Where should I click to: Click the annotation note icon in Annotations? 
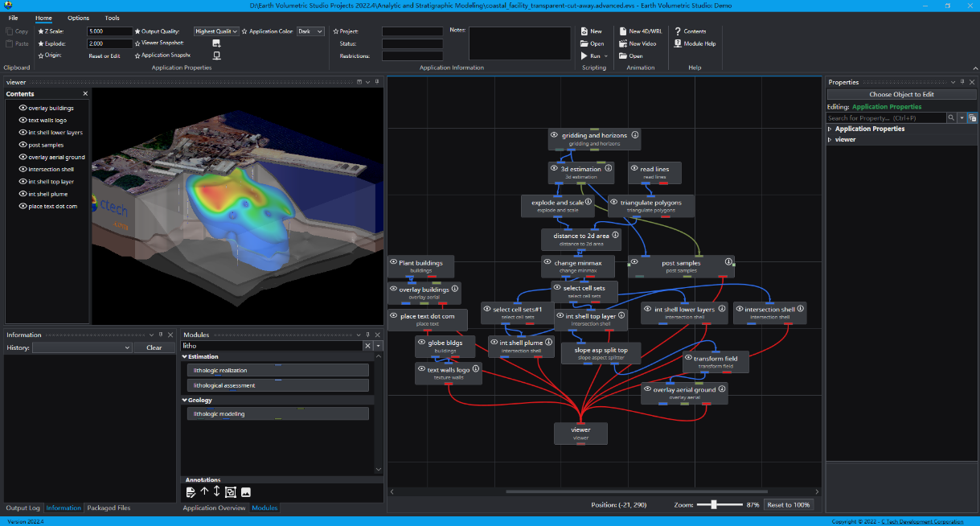point(191,492)
